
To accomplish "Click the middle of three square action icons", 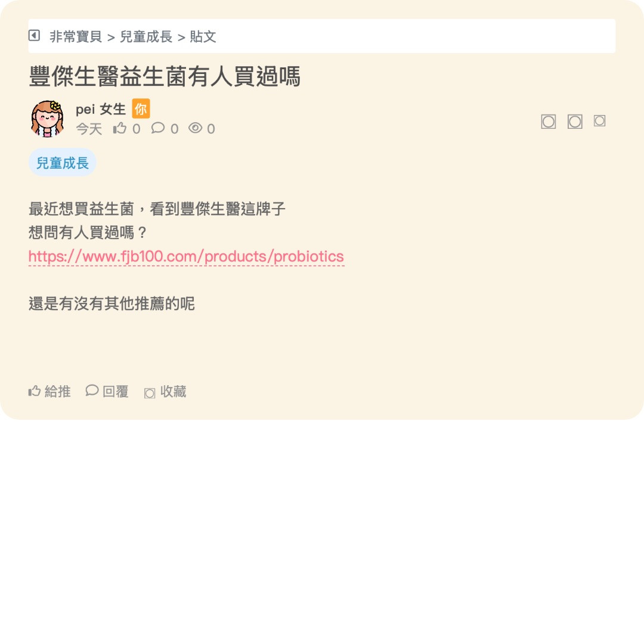I will click(x=575, y=122).
